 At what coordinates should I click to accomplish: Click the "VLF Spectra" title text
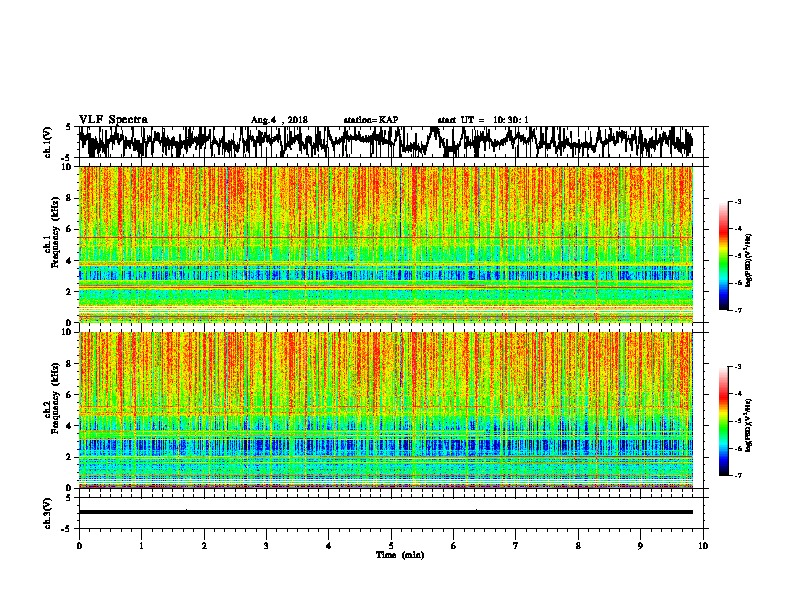(113, 120)
